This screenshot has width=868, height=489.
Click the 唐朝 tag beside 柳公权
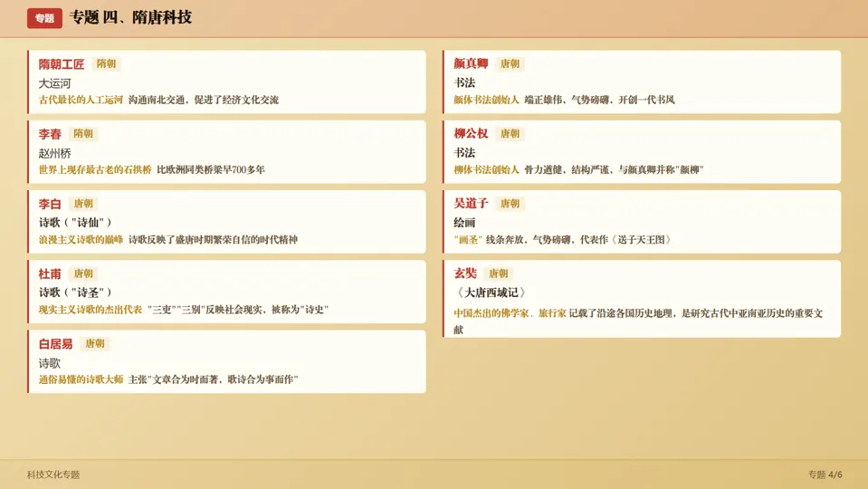[x=510, y=133]
